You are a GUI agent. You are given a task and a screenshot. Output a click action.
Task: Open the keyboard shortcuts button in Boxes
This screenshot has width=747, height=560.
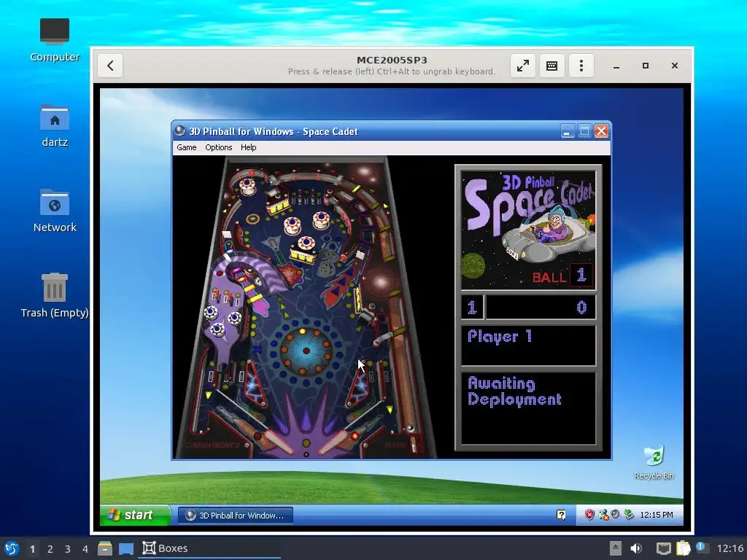551,66
